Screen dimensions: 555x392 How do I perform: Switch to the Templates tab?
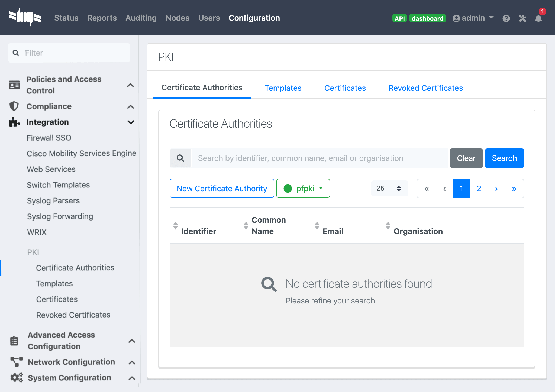pyautogui.click(x=283, y=88)
